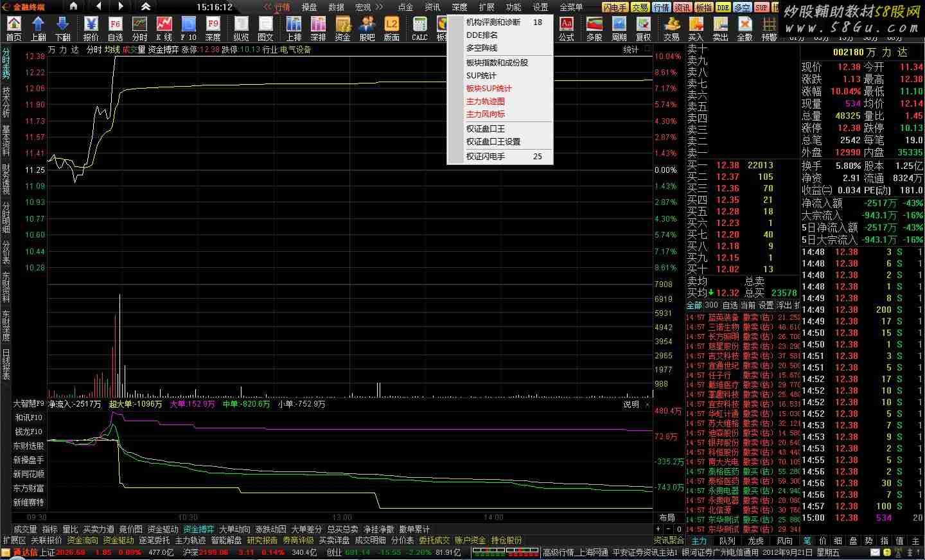
Task: Open the 上排 Shanghai ranking icon
Action: tap(294, 29)
